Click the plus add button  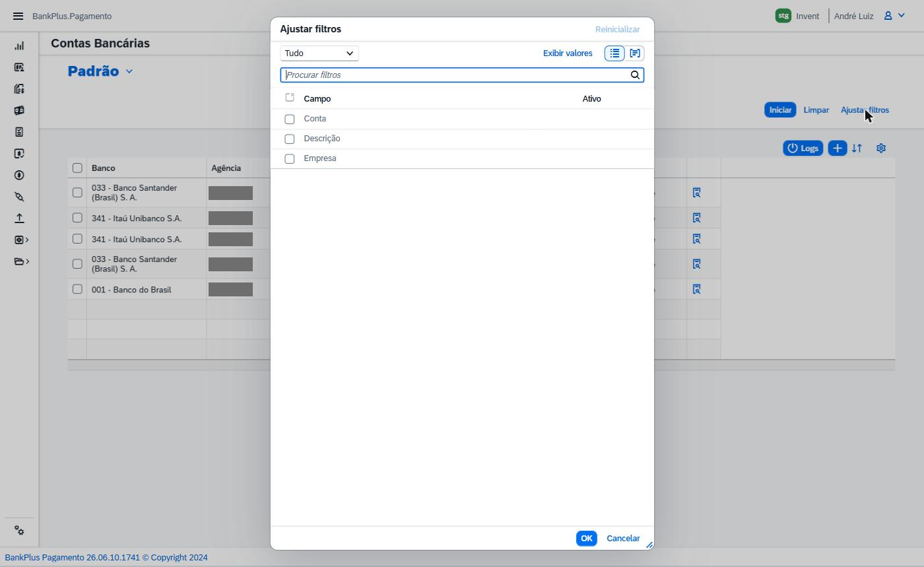[x=837, y=149]
